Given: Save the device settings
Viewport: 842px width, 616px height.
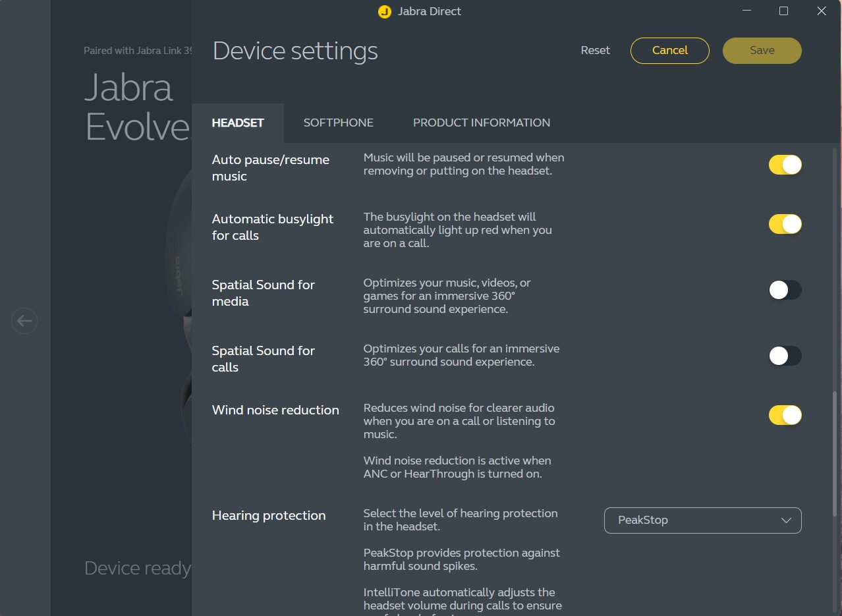Looking at the screenshot, I should pos(762,51).
